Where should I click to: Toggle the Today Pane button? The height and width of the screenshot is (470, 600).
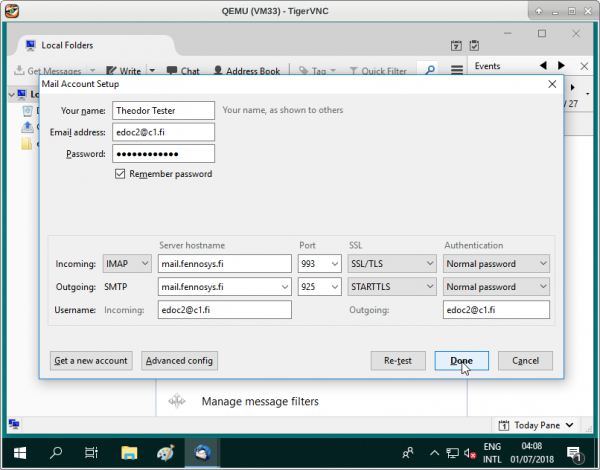click(x=536, y=425)
